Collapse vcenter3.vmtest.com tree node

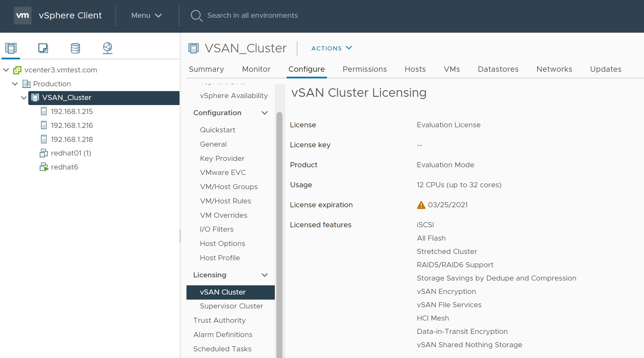(6, 70)
